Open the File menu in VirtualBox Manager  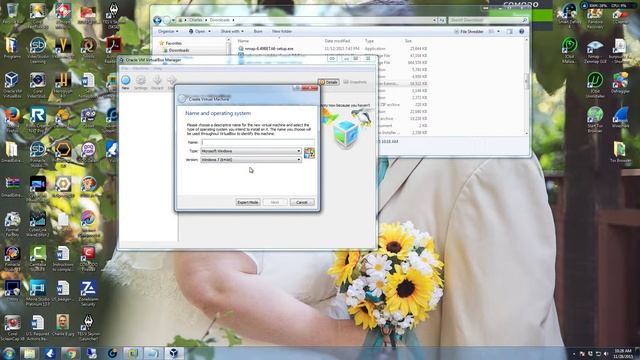click(x=124, y=69)
